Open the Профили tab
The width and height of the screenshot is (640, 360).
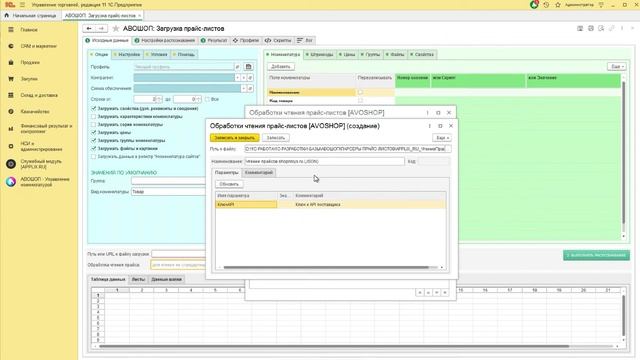click(246, 40)
